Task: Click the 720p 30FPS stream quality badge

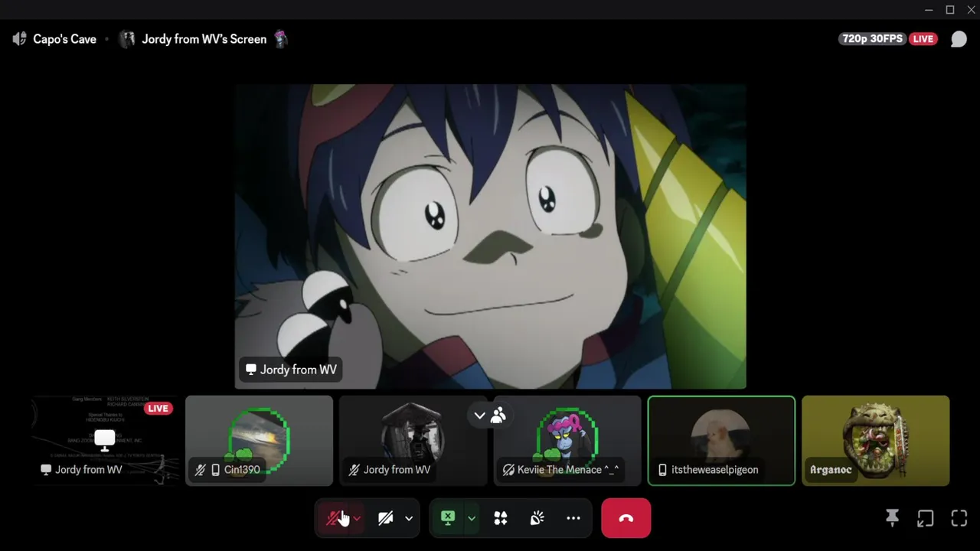Action: 873,39
